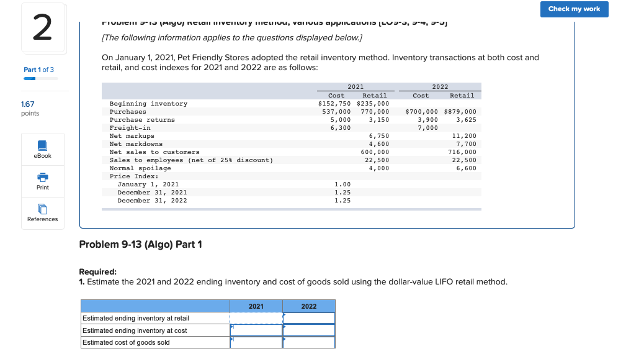
Task: Open the eBook resource
Action: click(x=42, y=150)
